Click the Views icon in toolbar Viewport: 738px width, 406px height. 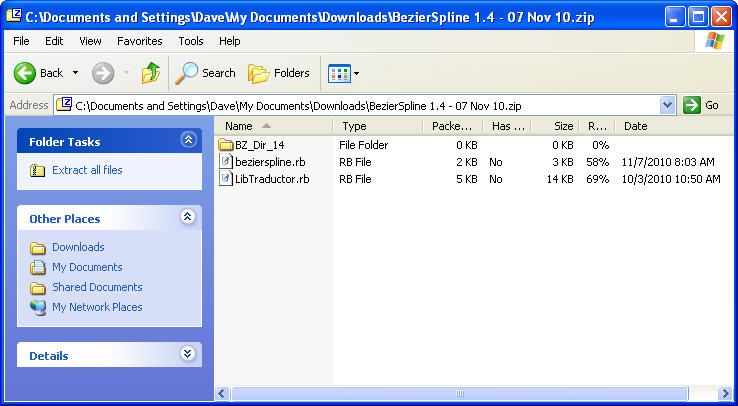(x=339, y=73)
